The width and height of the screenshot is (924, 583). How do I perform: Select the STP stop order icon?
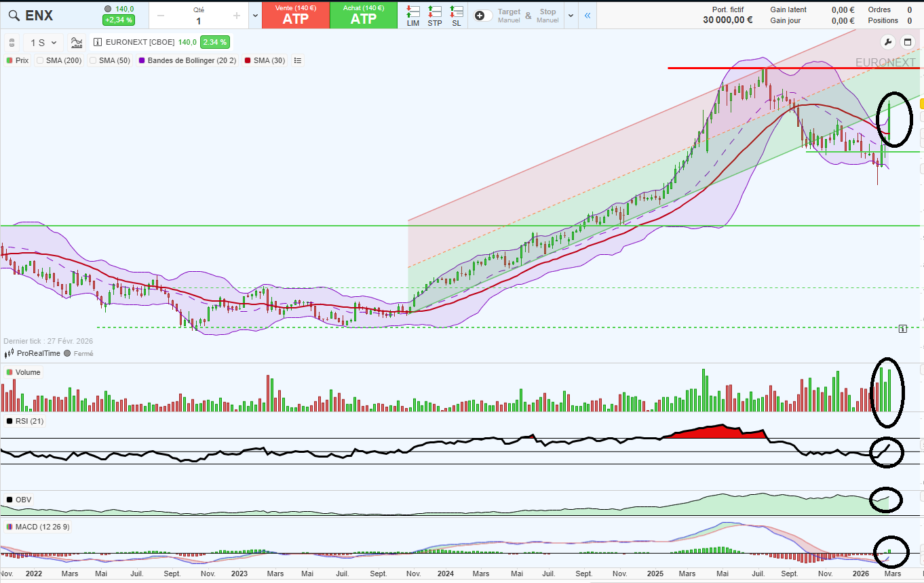[x=435, y=15]
